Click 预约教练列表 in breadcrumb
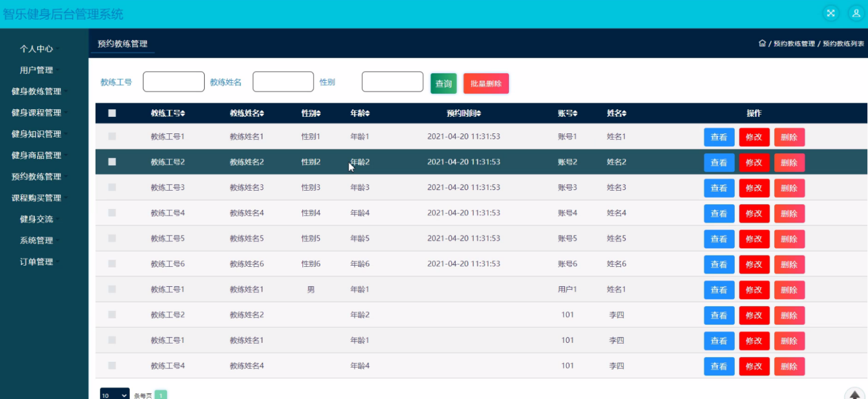 [844, 44]
